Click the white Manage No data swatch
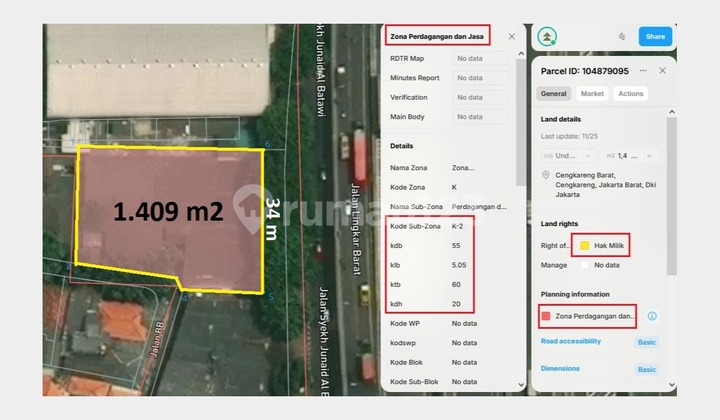Screen dimensions: 720x420 [585, 265]
